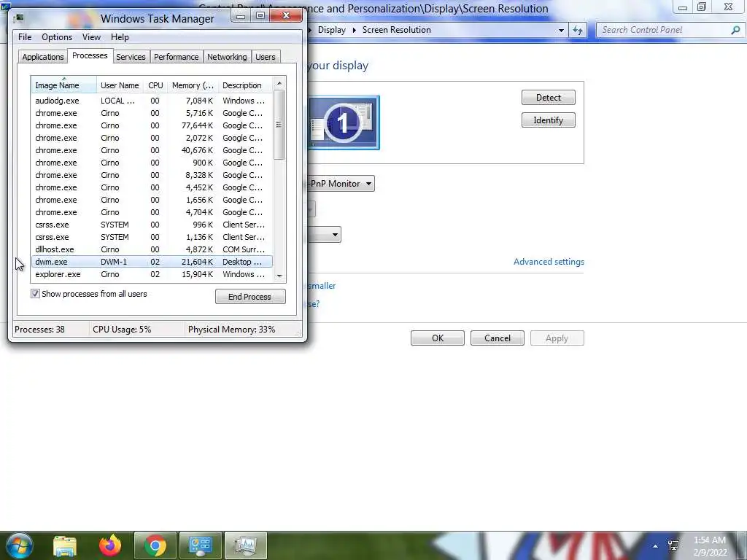Sort by Memory column header
The width and height of the screenshot is (747, 560).
pos(193,85)
